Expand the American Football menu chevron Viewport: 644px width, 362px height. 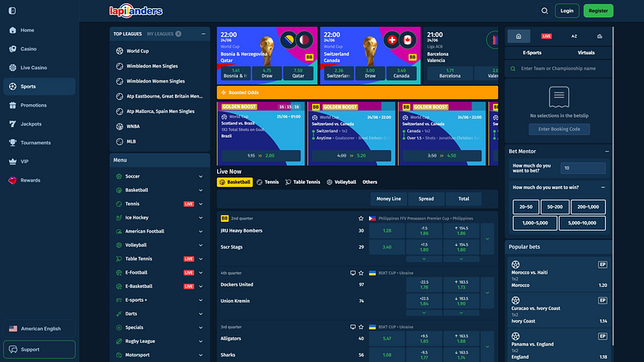pyautogui.click(x=201, y=232)
